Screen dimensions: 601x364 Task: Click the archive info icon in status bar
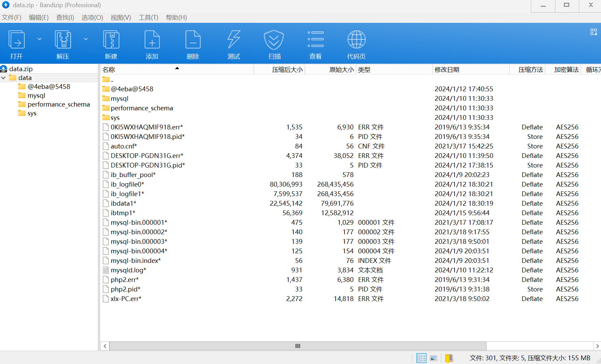[x=449, y=358]
